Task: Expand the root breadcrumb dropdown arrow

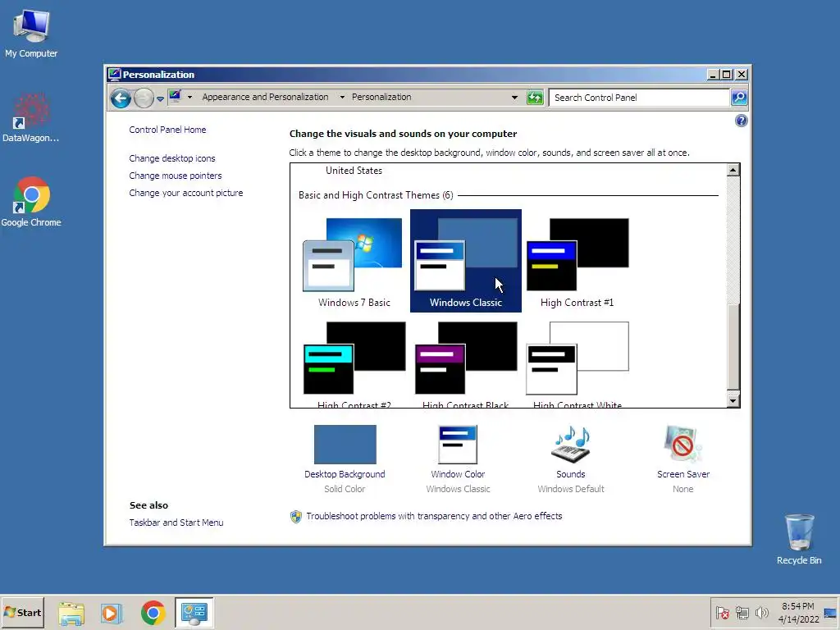Action: (189, 98)
